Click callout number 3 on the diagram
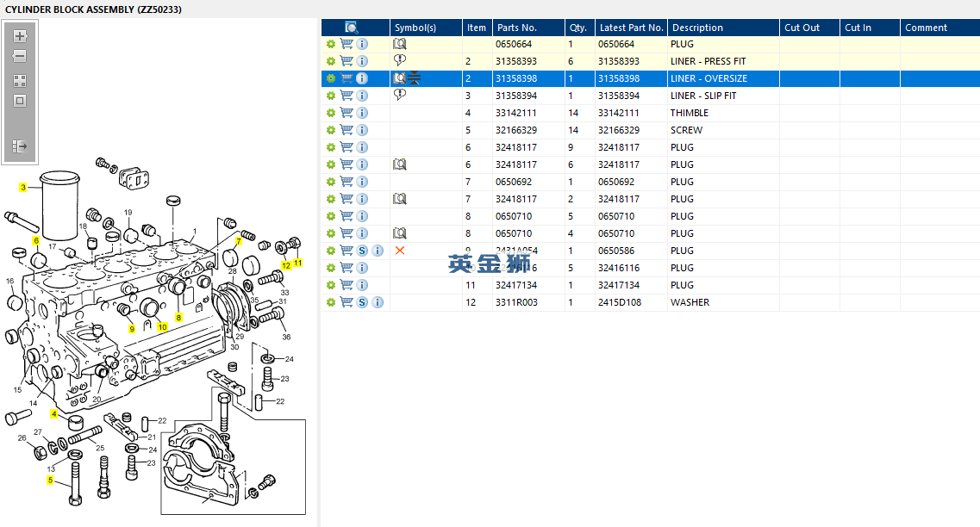980x527 pixels. [23, 187]
